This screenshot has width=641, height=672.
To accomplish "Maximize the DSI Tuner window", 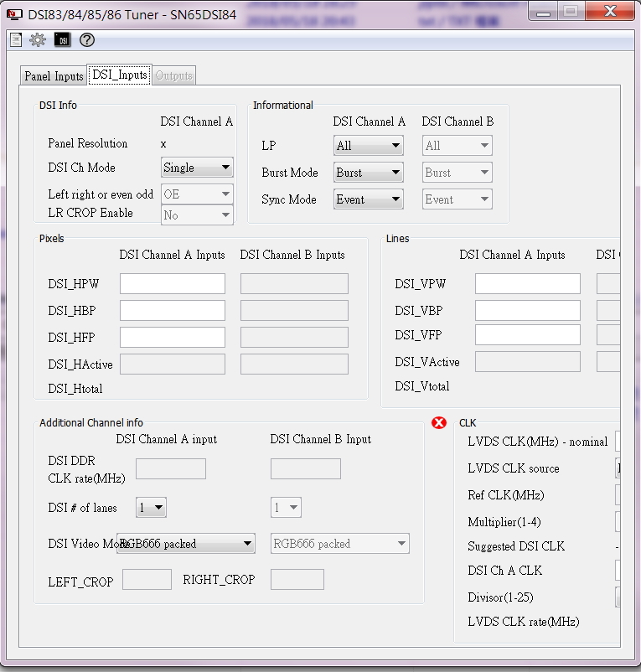I will [571, 12].
